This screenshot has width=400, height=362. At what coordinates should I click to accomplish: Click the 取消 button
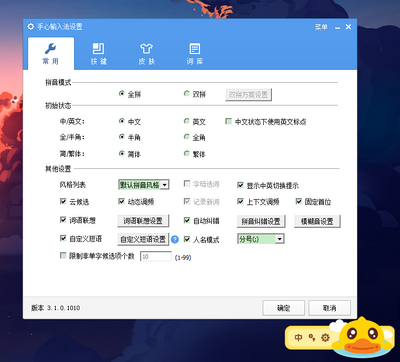(x=329, y=308)
